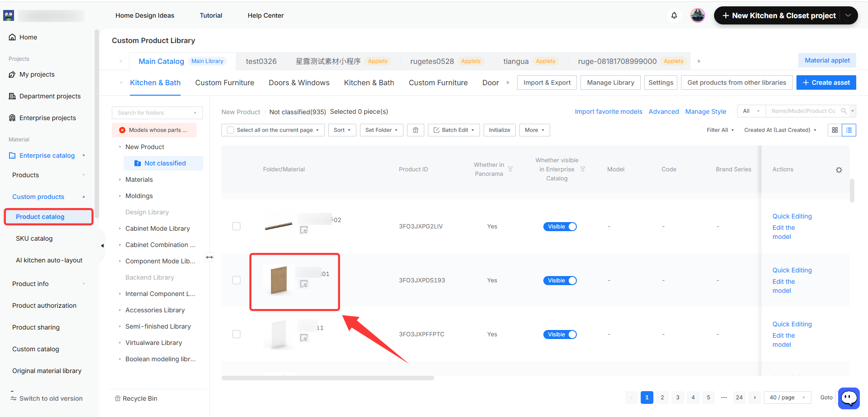
Task: Tick checkbox for product 3FO3JXPG2LIV
Action: (236, 226)
